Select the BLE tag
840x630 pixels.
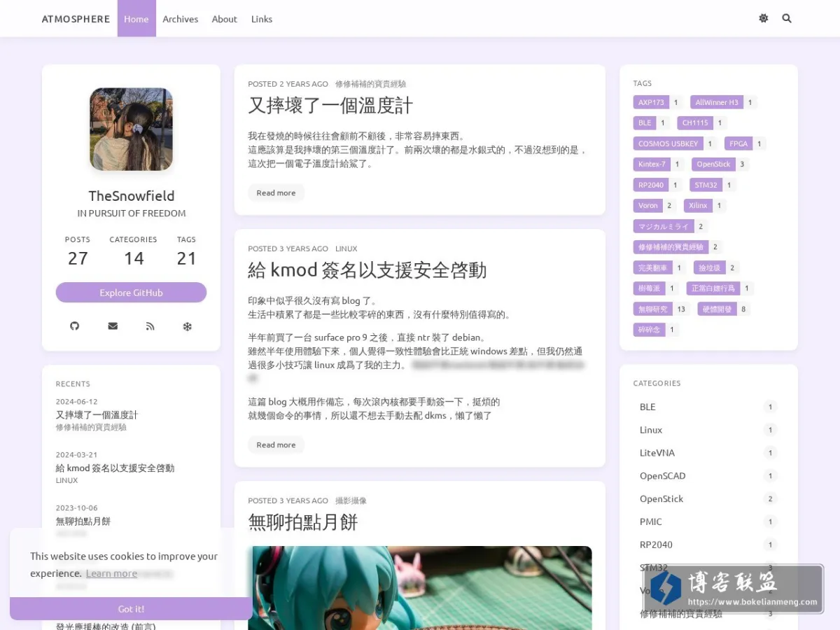coord(645,122)
